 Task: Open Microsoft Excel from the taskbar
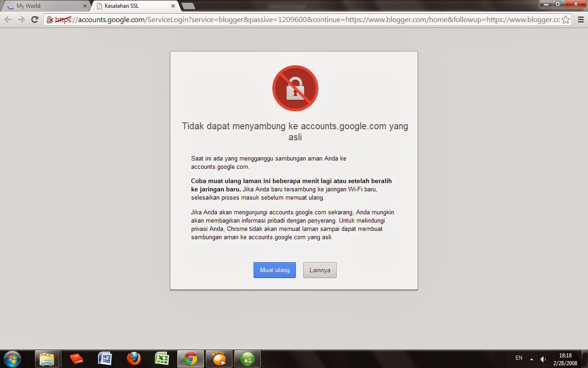pyautogui.click(x=162, y=359)
